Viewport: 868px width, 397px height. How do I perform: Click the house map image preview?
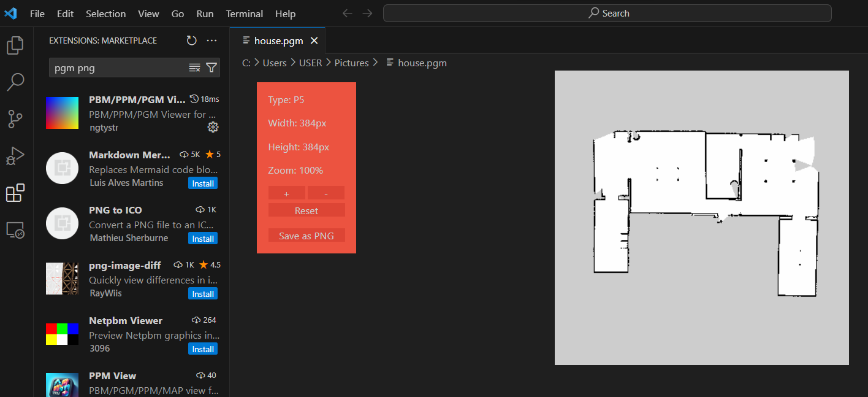pos(702,218)
